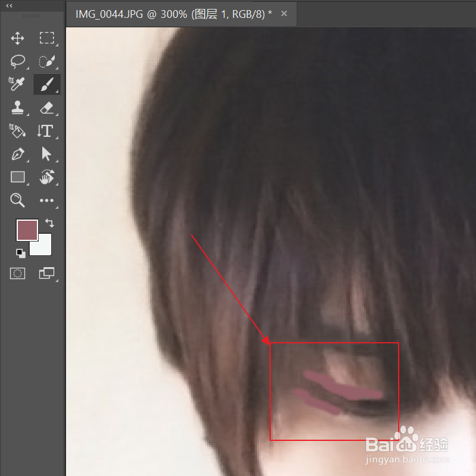The image size is (476, 476).
Task: Close the IMG_0044.JPG document tab
Action: point(284,14)
